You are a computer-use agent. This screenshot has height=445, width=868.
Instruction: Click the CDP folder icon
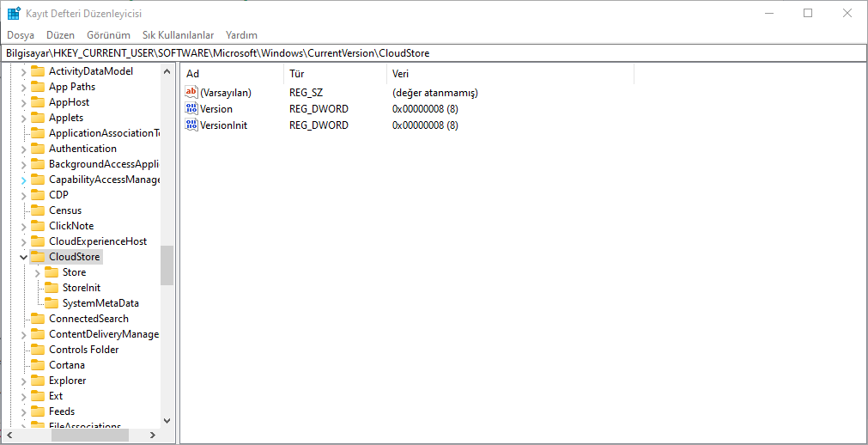click(x=38, y=194)
